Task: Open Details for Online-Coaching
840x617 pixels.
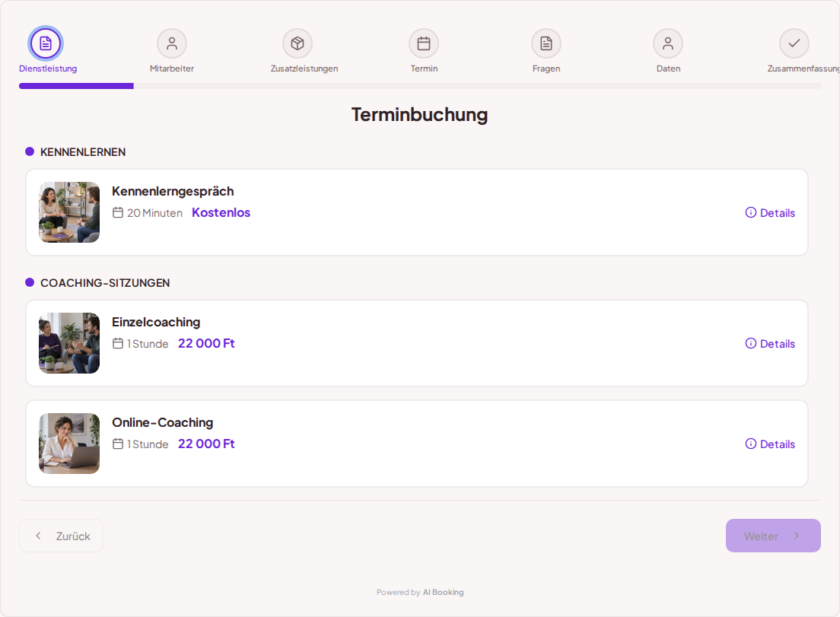Action: tap(770, 444)
